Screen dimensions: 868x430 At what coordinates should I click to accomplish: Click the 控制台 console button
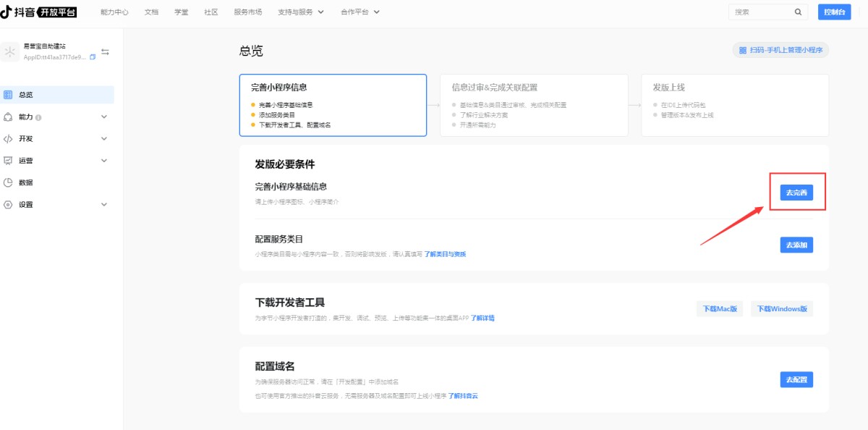click(x=834, y=12)
